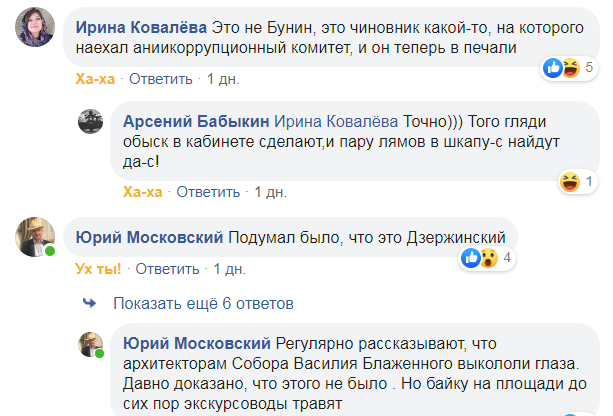Click the reply arrow icon before hidden replies

pyautogui.click(x=89, y=303)
